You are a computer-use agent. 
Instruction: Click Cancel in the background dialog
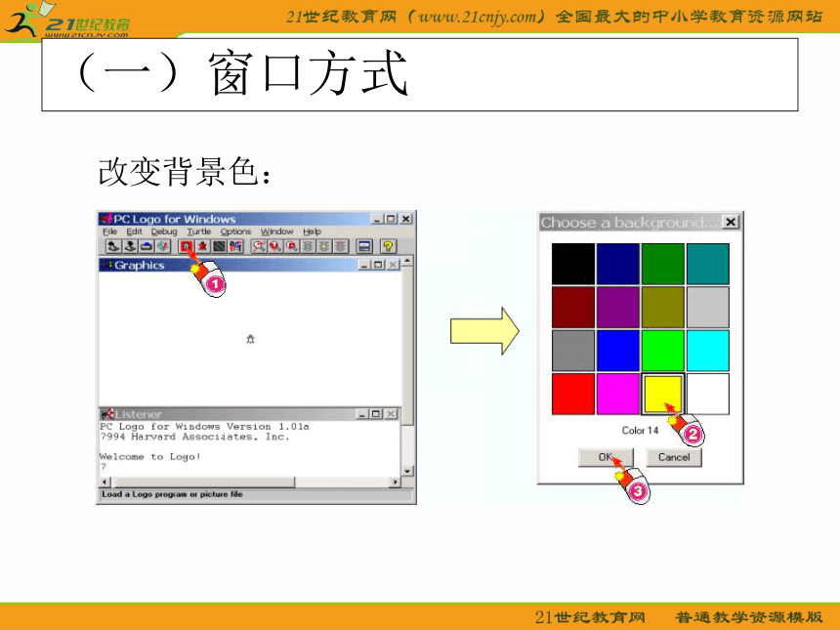(674, 457)
